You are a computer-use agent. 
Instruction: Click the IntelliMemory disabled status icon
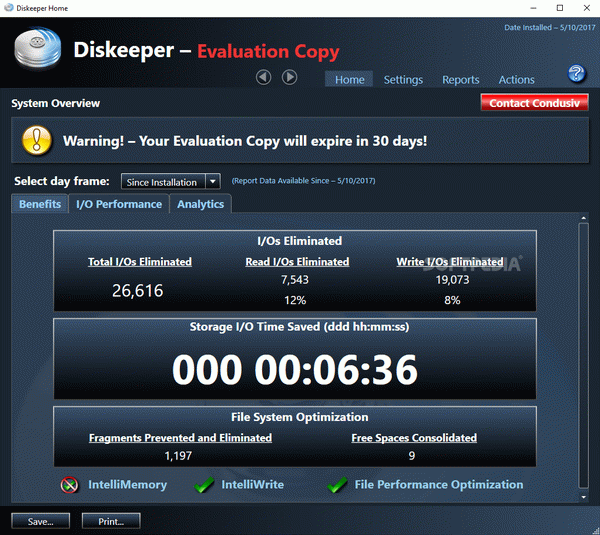pyautogui.click(x=69, y=485)
